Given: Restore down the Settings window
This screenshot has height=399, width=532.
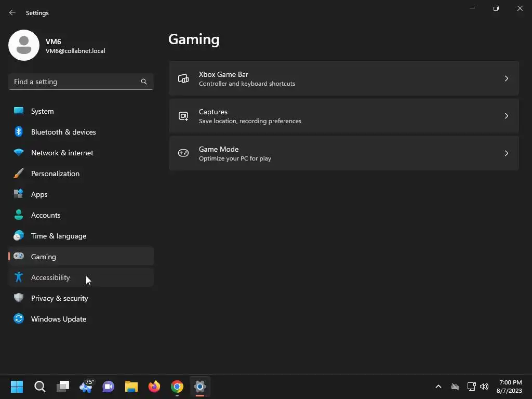Looking at the screenshot, I should [496, 8].
